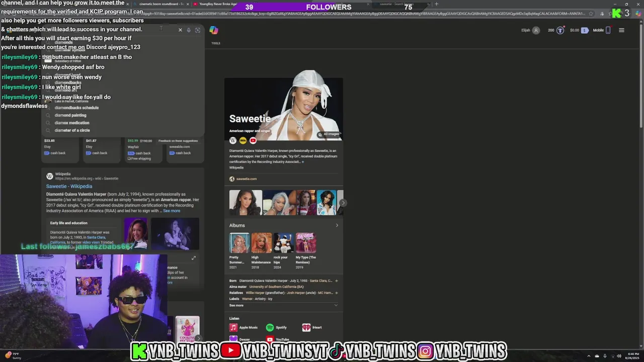This screenshot has width=644, height=362.
Task: Click the $41.87 Etsy product price
Action: (x=91, y=141)
